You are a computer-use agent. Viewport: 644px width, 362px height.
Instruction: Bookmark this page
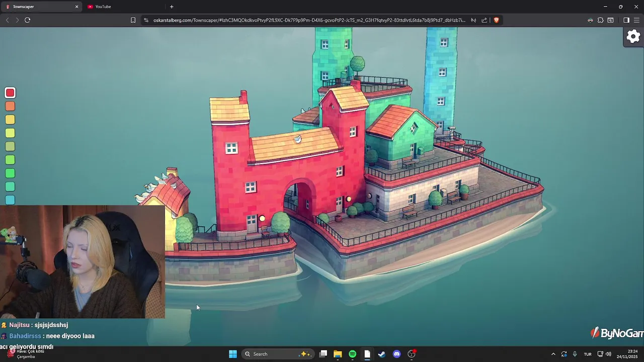[133, 20]
